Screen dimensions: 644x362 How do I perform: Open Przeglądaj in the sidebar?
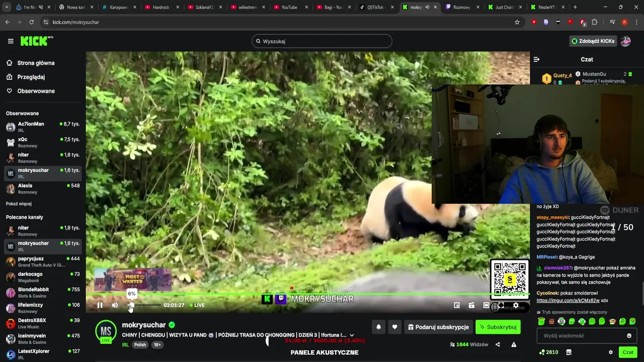[x=25, y=77]
